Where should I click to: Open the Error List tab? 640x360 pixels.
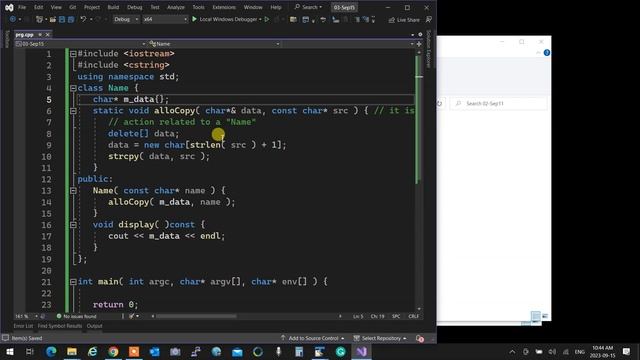[23, 326]
